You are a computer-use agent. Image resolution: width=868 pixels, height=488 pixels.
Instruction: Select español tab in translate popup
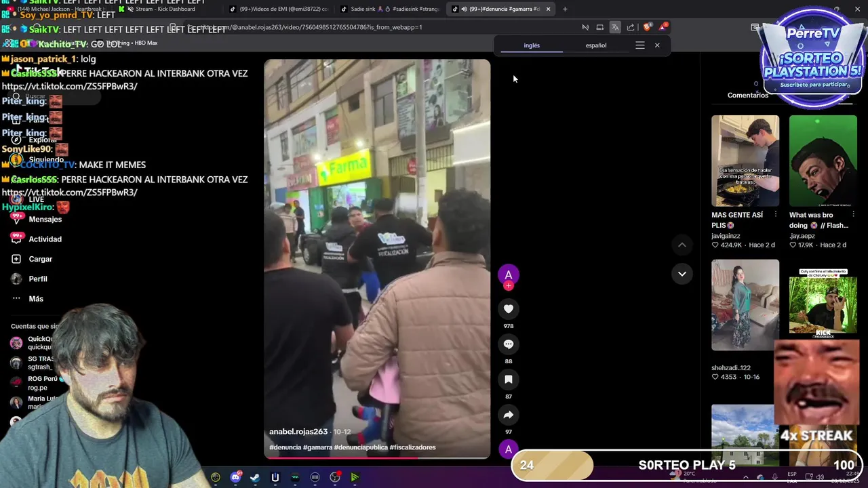pyautogui.click(x=596, y=45)
